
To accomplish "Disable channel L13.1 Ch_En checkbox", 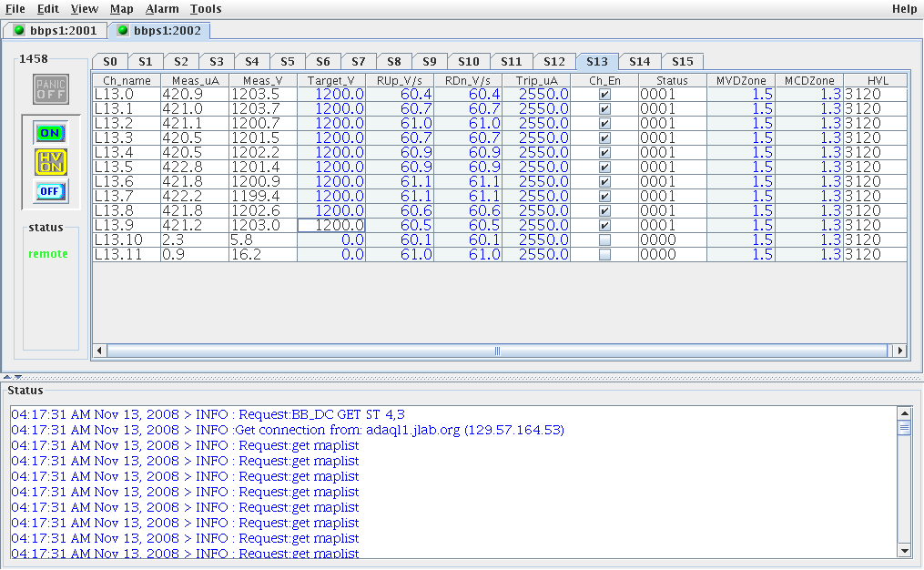I will pos(604,109).
